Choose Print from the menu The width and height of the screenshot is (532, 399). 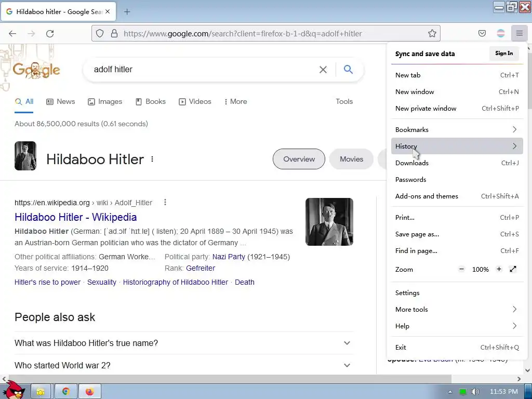tap(457, 218)
